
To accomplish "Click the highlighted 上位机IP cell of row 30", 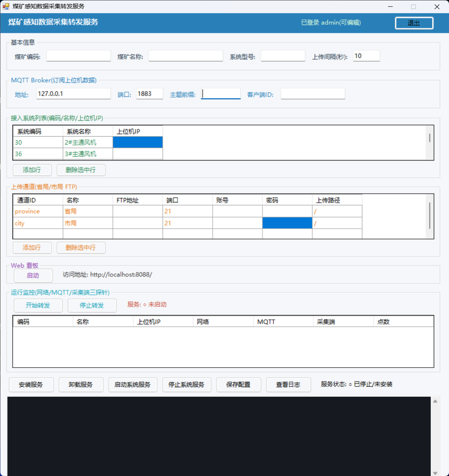I will pos(138,142).
